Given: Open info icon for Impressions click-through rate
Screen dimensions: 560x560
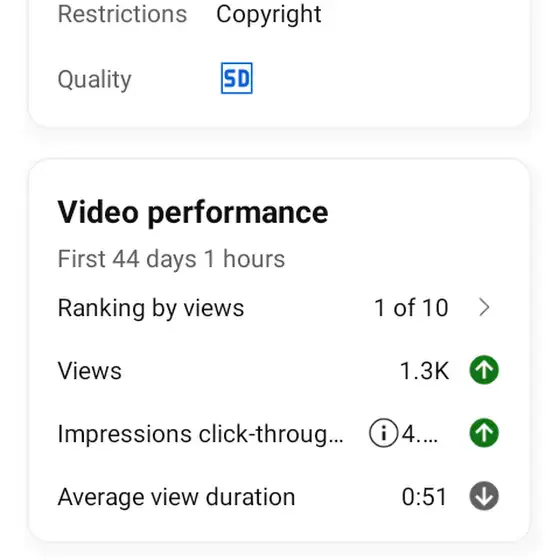Looking at the screenshot, I should (384, 433).
